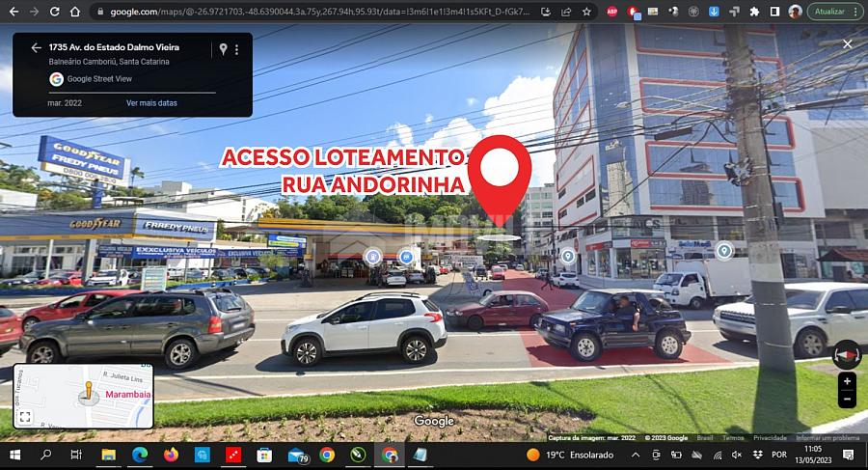This screenshot has height=470, width=868.
Task: Reload the page using browser refresh button
Action: (x=55, y=12)
